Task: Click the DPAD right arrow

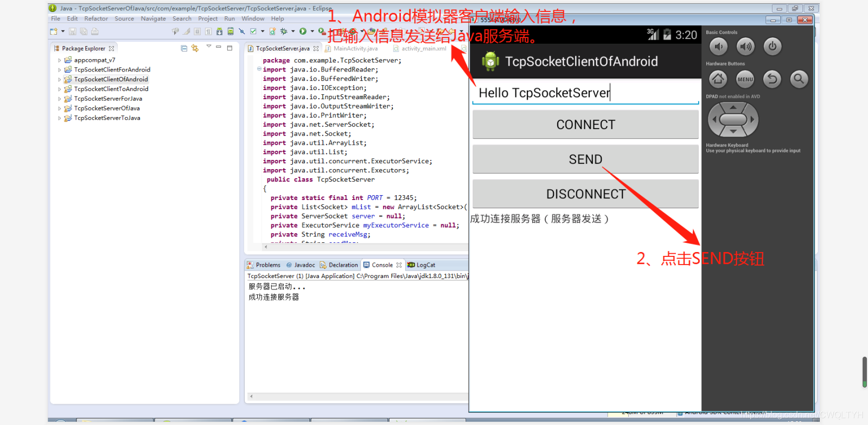Action: pos(752,119)
